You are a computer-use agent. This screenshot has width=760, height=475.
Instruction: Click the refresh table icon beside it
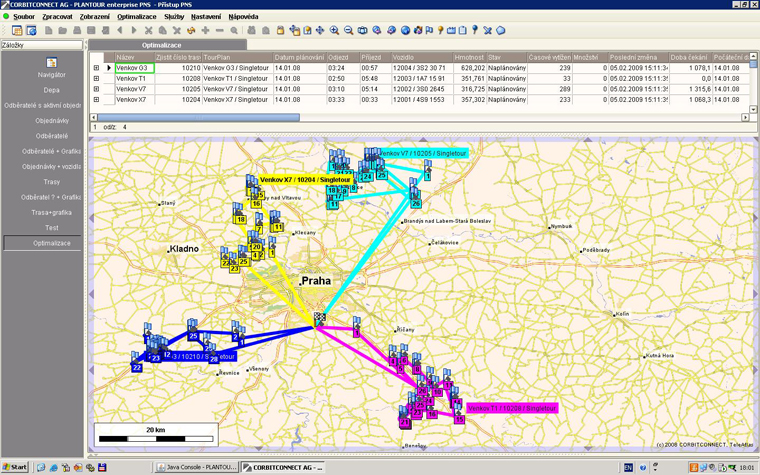(32, 31)
